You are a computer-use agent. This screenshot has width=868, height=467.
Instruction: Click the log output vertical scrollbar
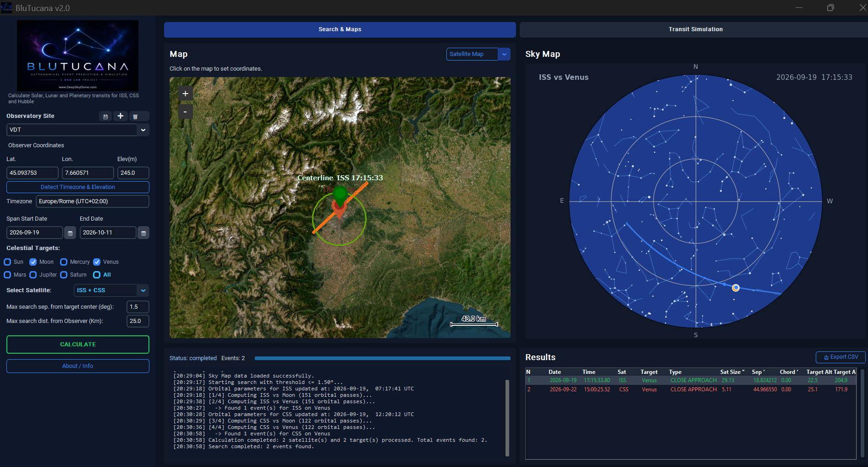pos(507,418)
